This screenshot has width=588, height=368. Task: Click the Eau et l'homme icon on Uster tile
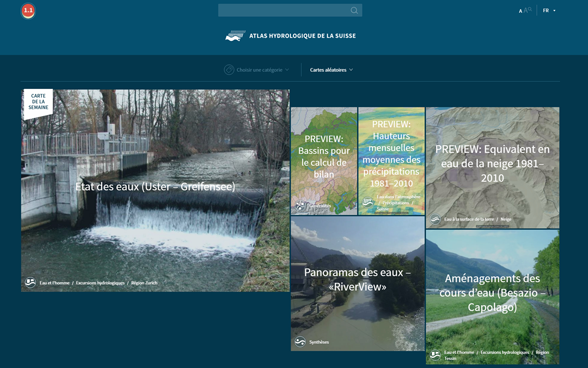(x=30, y=282)
